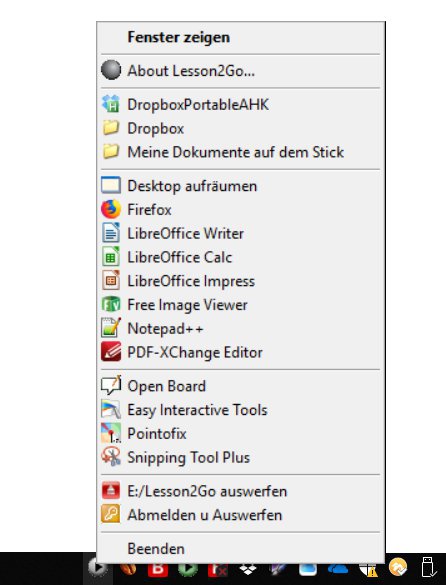Select E:/Lesson2Go auswerfen
The image size is (446, 585).
pyautogui.click(x=241, y=491)
